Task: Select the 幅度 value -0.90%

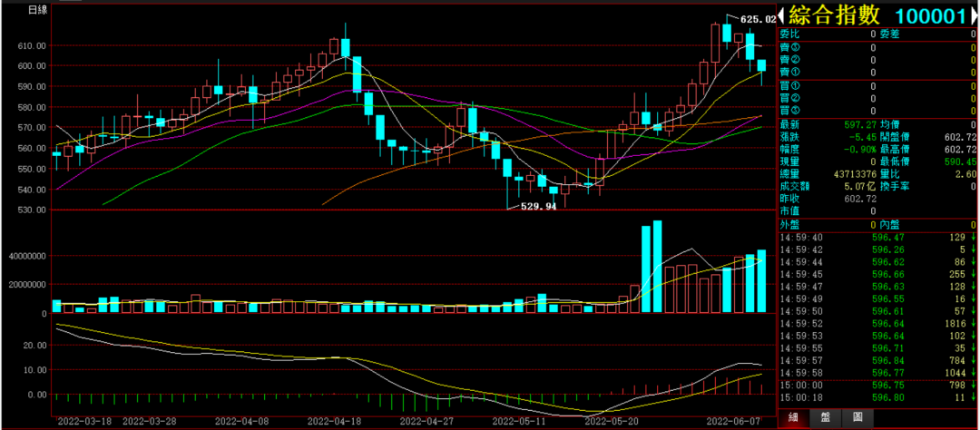Action: (862, 150)
